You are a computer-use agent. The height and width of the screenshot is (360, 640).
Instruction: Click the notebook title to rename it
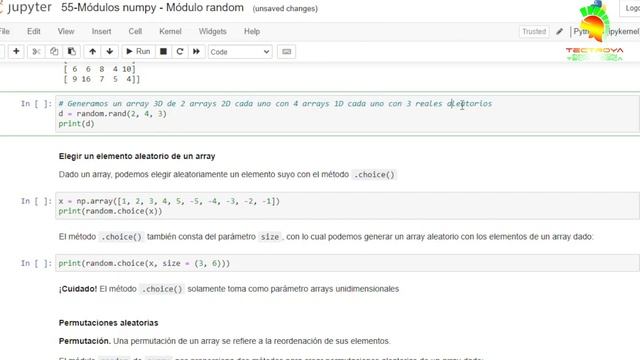pos(152,8)
